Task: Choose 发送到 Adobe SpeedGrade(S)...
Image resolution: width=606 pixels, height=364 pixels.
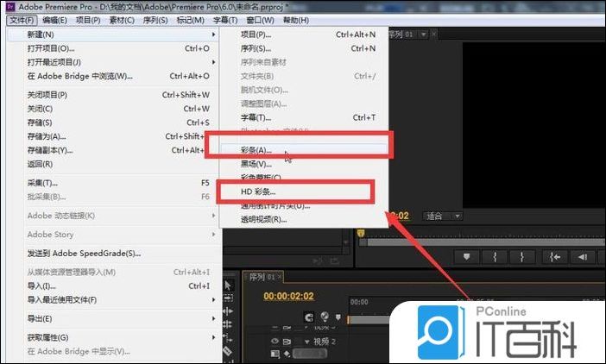Action: pyautogui.click(x=113, y=254)
